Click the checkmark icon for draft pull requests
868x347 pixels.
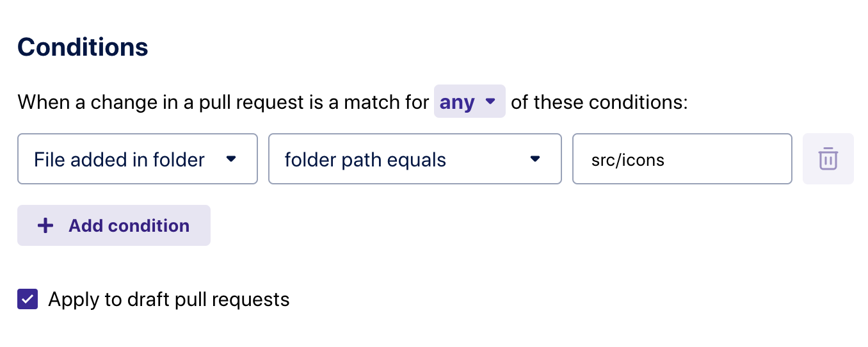pos(28,299)
